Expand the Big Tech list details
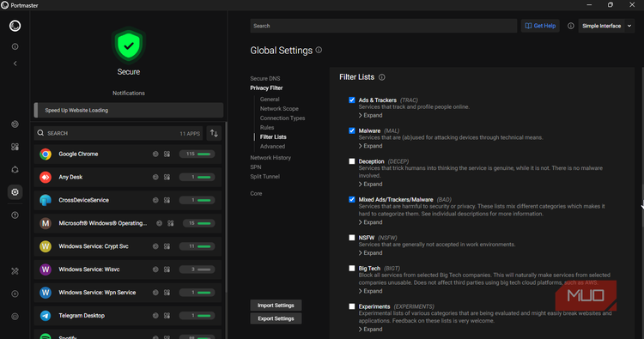 click(x=370, y=291)
